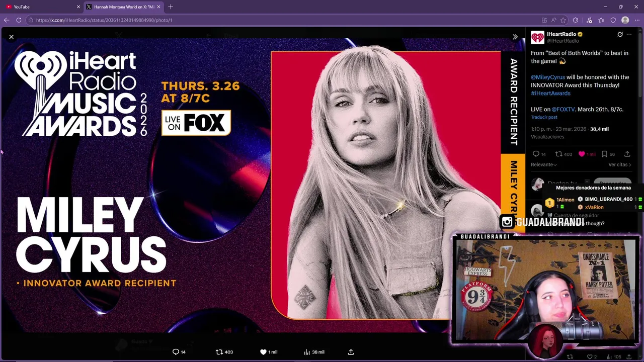
Task: Go back using the browser back arrow
Action: (7, 20)
